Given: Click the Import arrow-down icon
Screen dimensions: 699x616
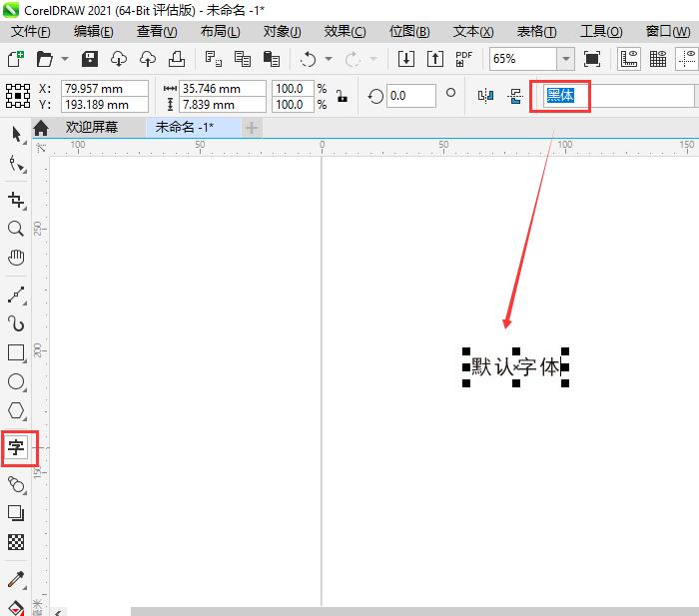Looking at the screenshot, I should coord(406,58).
